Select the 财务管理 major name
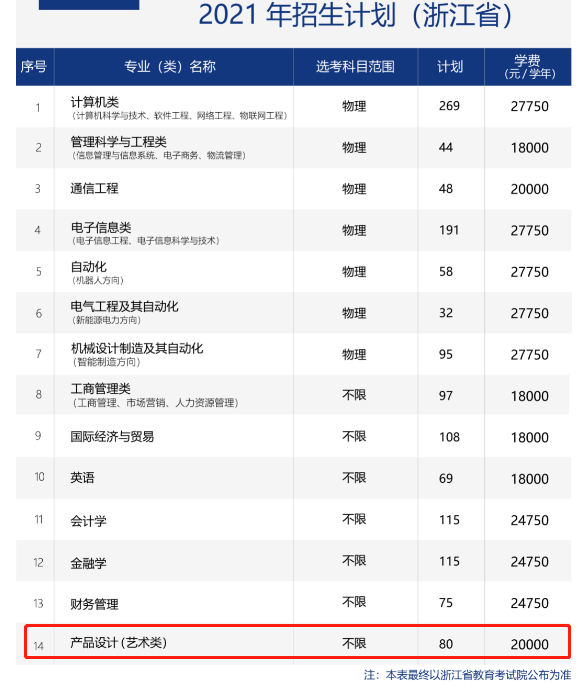Viewport: 586px width, 687px height. click(95, 604)
